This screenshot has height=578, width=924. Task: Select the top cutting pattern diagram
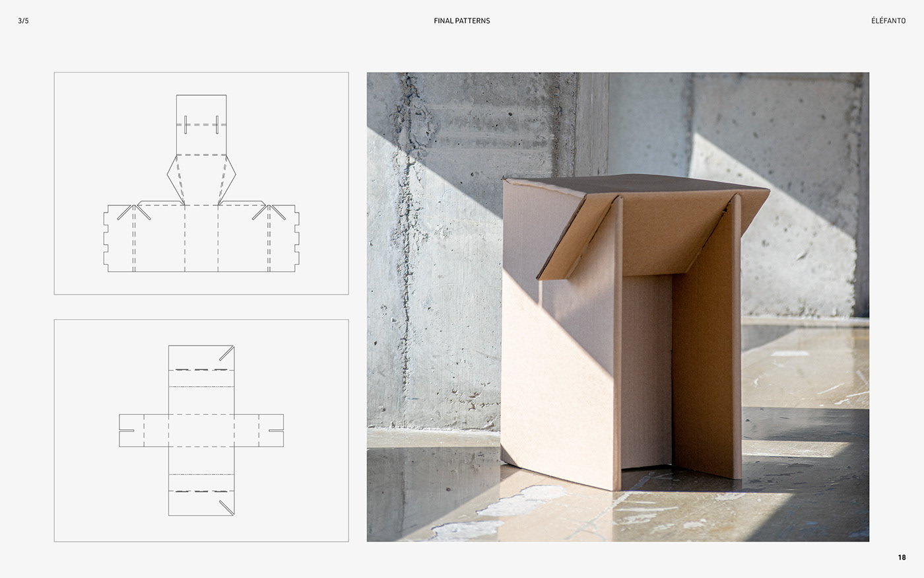[200, 183]
